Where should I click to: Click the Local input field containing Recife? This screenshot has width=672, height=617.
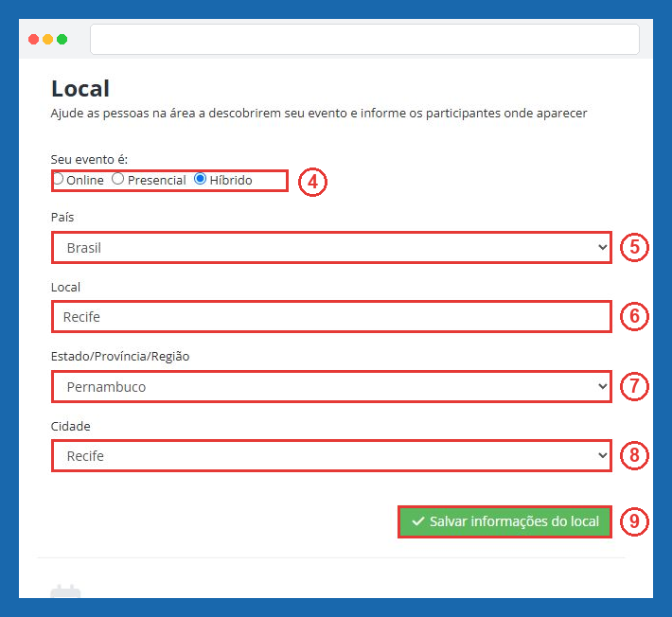click(x=331, y=317)
